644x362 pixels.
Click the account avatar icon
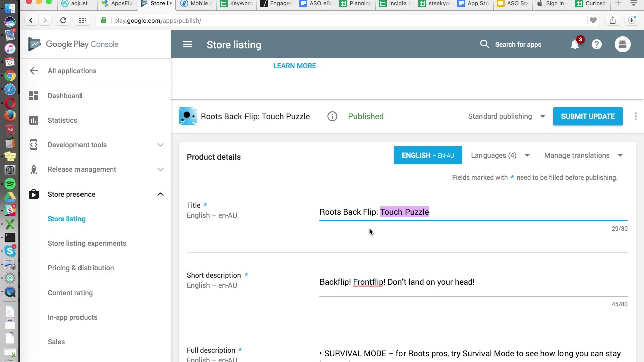[x=623, y=44]
